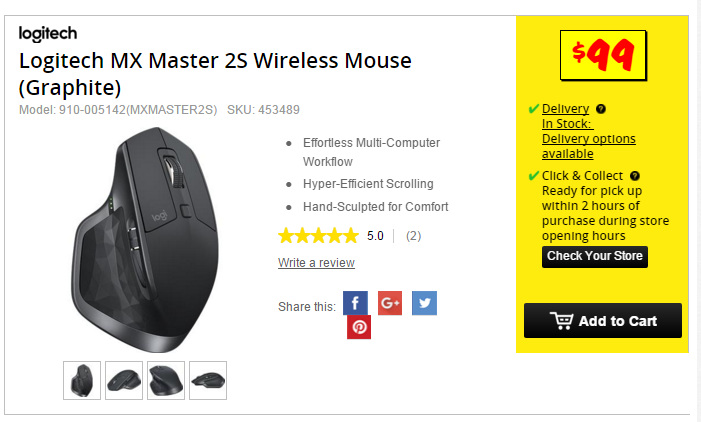This screenshot has width=701, height=422.
Task: Click the review count (2)
Action: [x=414, y=236]
